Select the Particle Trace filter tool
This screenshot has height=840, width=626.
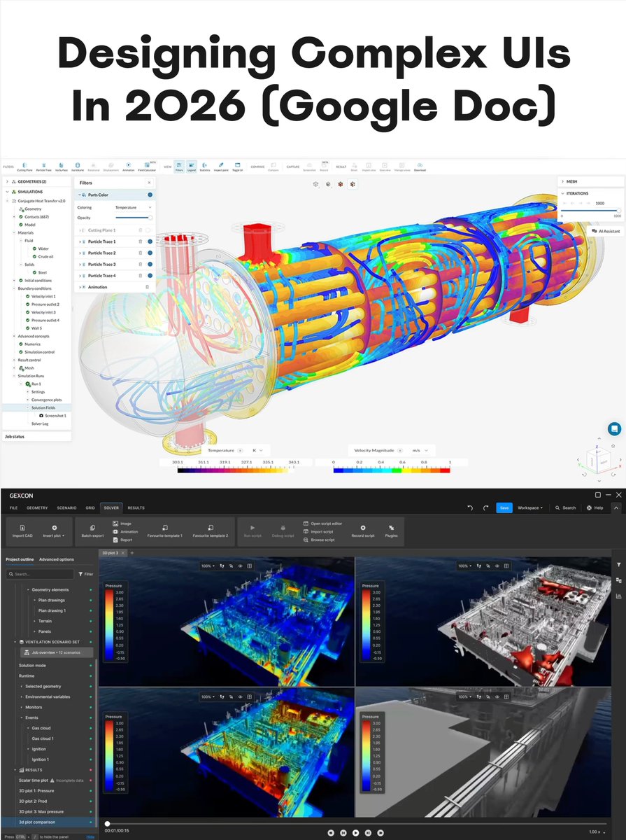coord(43,167)
